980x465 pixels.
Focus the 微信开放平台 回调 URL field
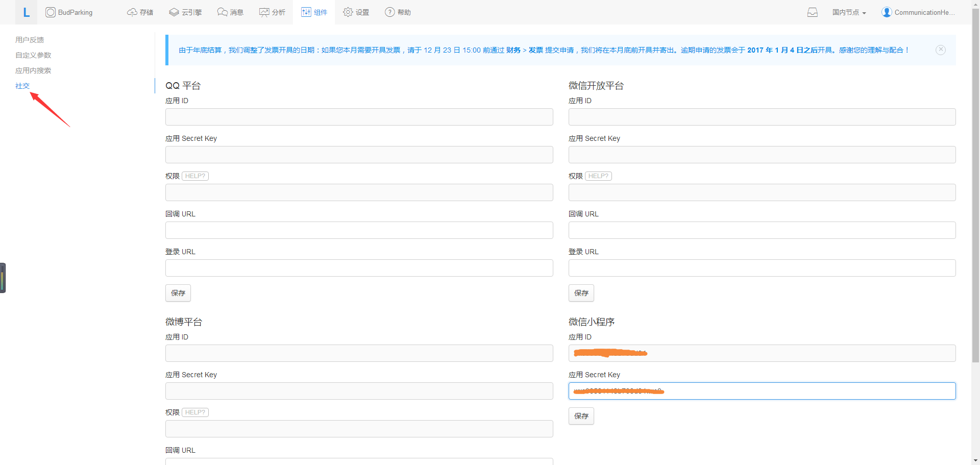[762, 230]
